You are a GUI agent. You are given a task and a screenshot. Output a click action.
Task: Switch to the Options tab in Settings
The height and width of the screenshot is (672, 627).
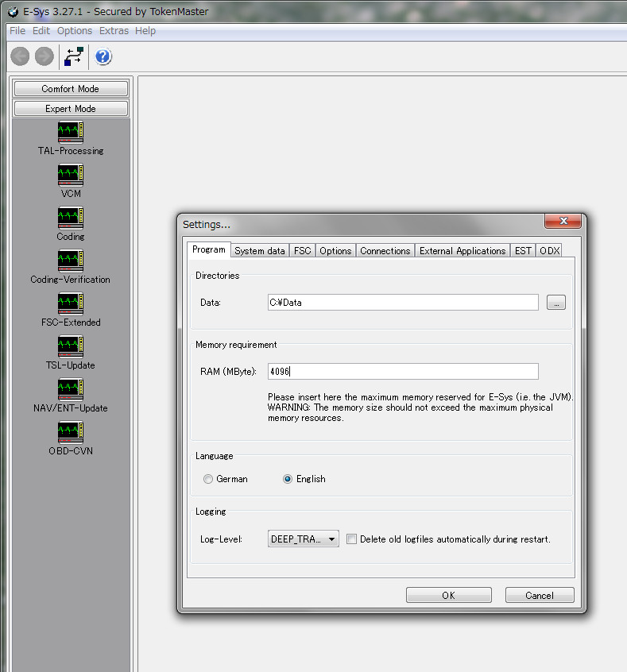coord(335,251)
